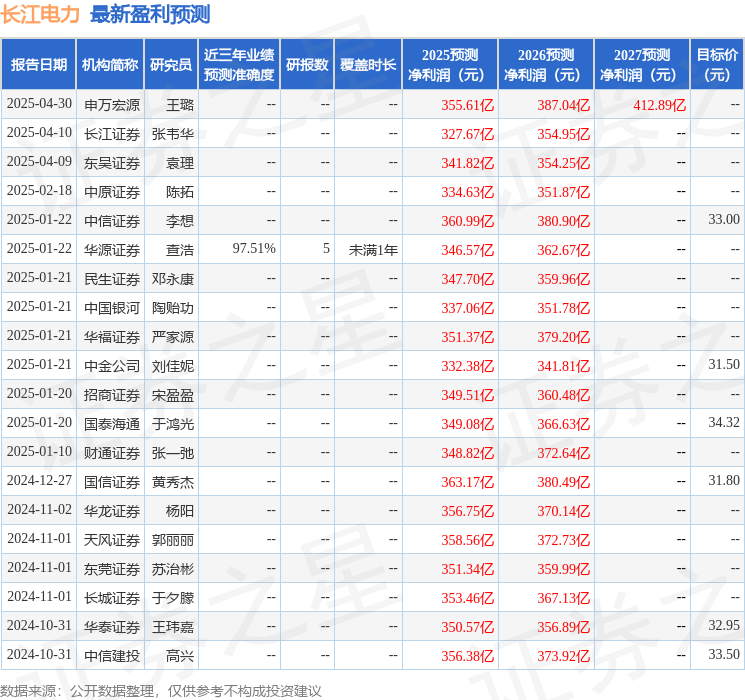The image size is (745, 700).
Task: Click the target price 31.50
Action: pyautogui.click(x=724, y=364)
